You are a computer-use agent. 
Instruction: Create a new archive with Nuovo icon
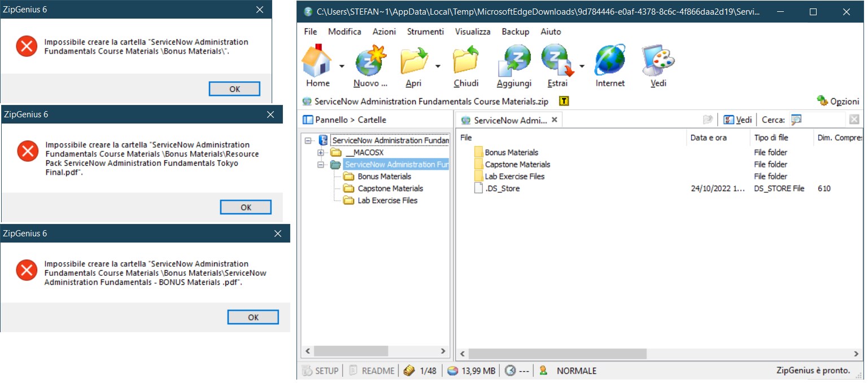(371, 61)
